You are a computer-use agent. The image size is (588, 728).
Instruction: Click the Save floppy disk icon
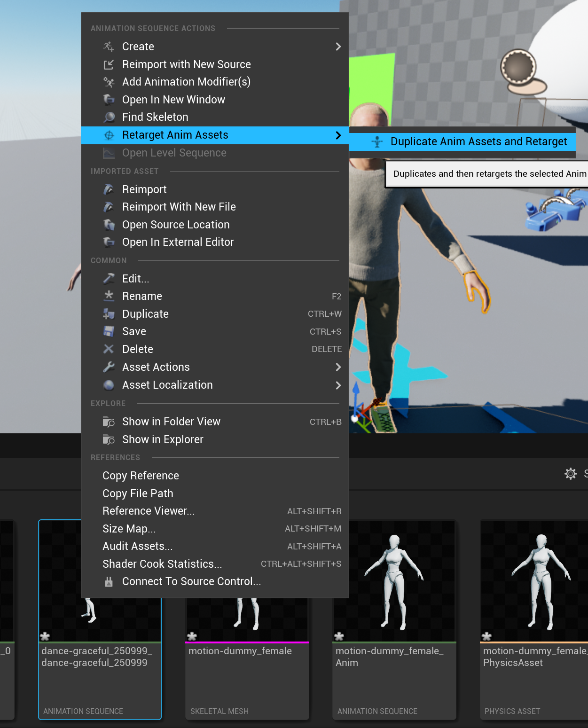[x=109, y=331]
